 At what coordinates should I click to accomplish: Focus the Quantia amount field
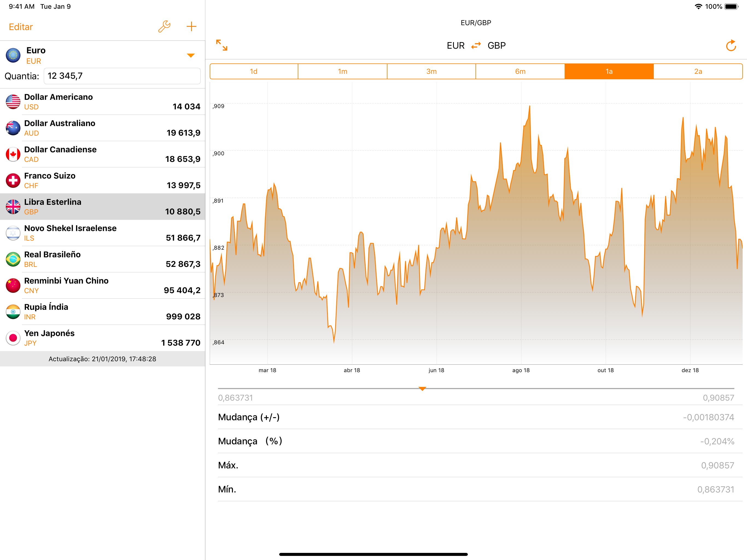pyautogui.click(x=122, y=76)
